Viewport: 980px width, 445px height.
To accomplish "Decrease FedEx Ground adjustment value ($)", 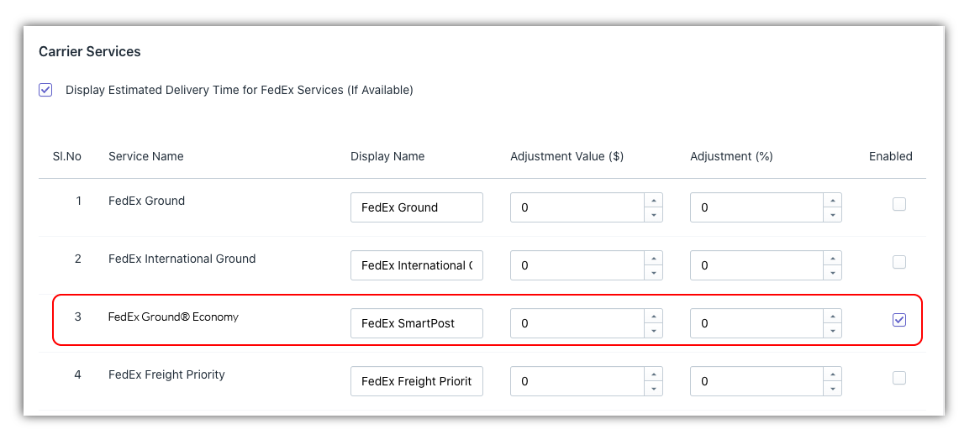I will point(653,215).
